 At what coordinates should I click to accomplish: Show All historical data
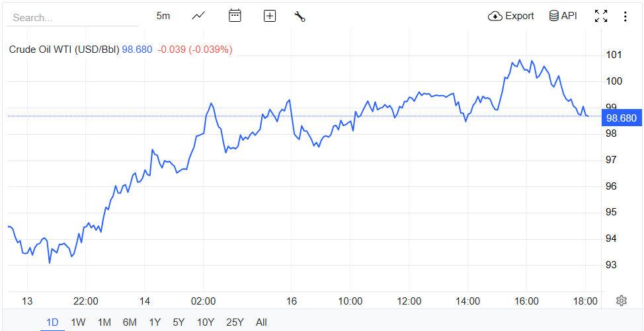(x=261, y=322)
